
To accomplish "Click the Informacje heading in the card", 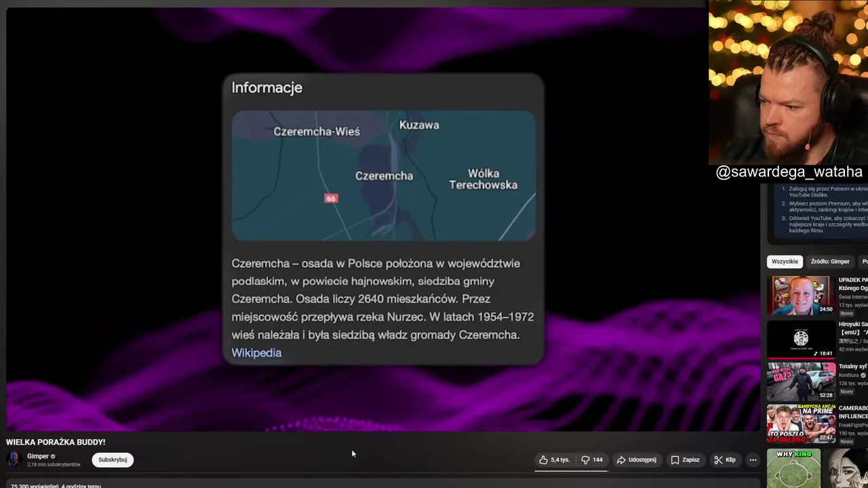I will [267, 87].
